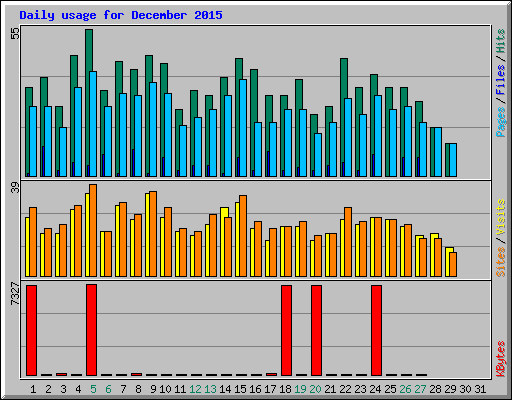Click green day label '13' on the x-axis

coord(210,389)
